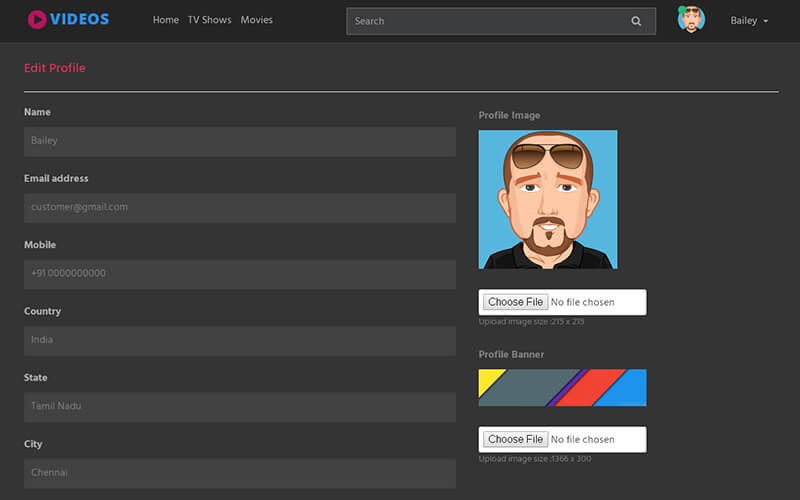
Task: Open the user avatar in header
Action: coord(691,19)
